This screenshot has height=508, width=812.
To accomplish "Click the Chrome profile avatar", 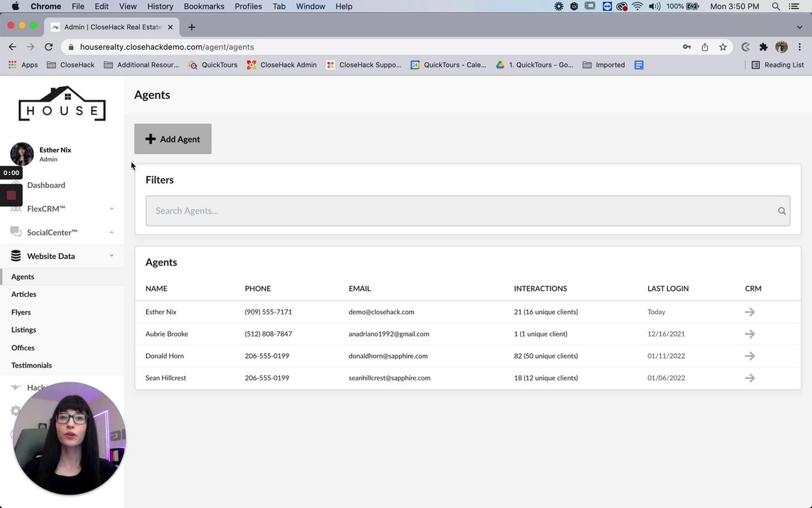I will click(782, 47).
